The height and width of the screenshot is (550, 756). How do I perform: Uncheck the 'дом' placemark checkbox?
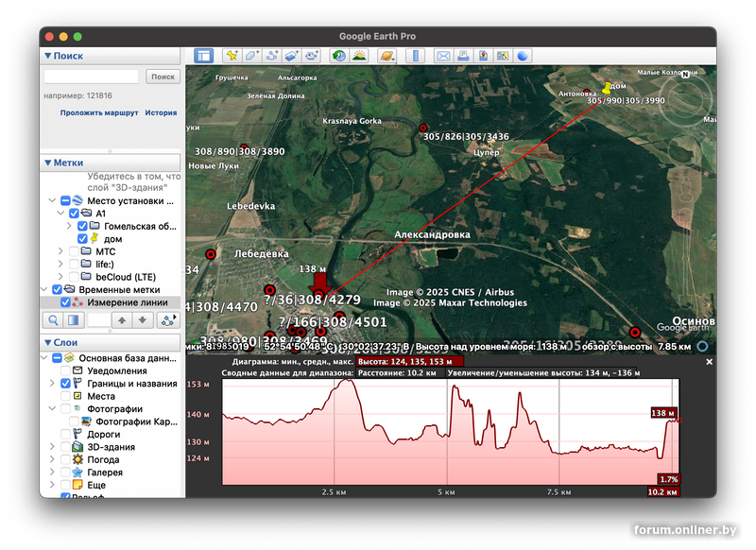click(82, 238)
